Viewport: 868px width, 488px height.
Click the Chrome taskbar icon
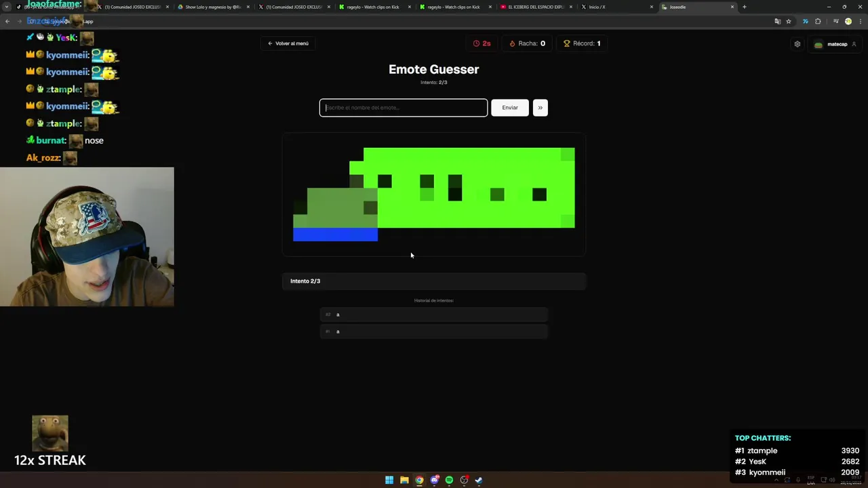(x=419, y=480)
